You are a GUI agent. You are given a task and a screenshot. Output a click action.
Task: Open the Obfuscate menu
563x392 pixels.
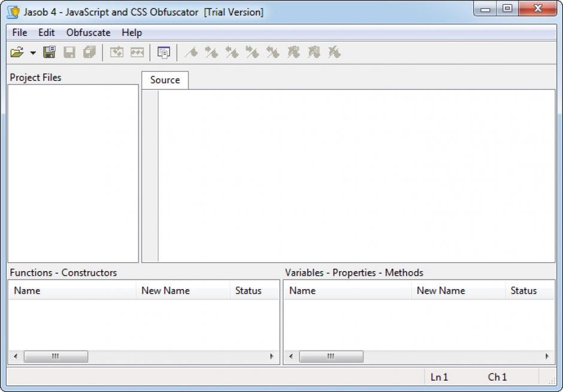(x=88, y=33)
